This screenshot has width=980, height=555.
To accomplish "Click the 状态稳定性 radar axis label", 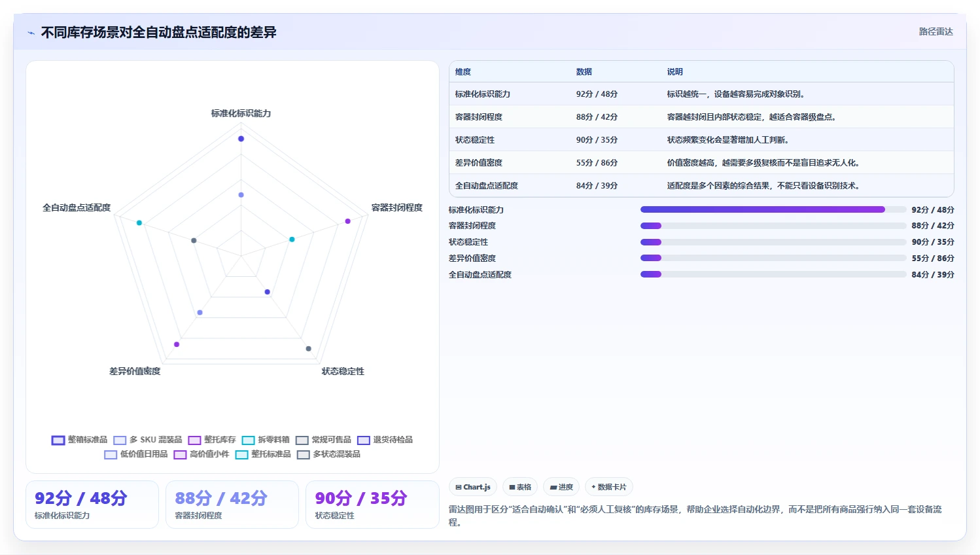I will click(x=343, y=371).
